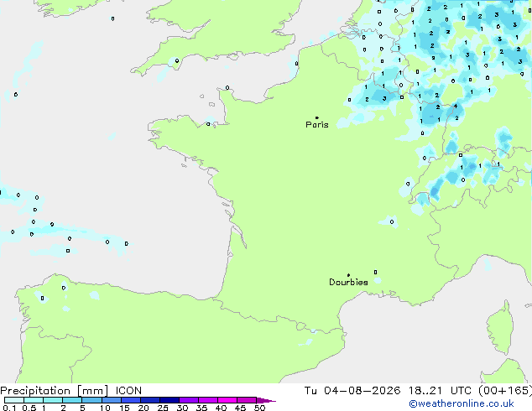
Task: Click the Precipitation [mm] ICON title
Action: (x=70, y=391)
